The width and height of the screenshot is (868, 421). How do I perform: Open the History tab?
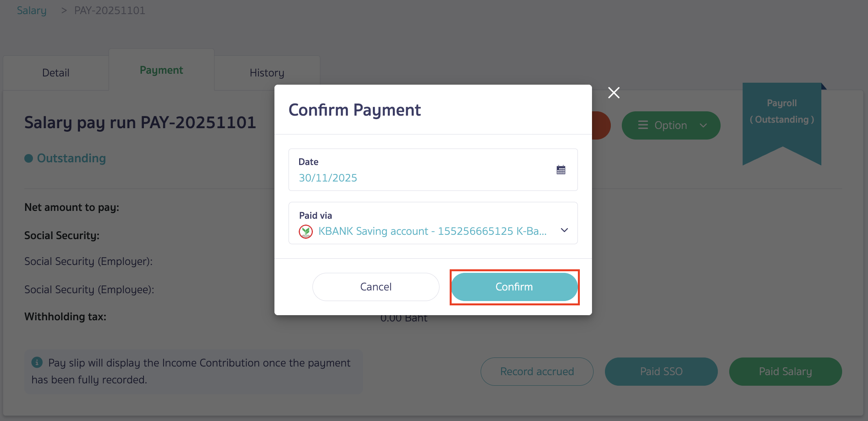pyautogui.click(x=267, y=72)
